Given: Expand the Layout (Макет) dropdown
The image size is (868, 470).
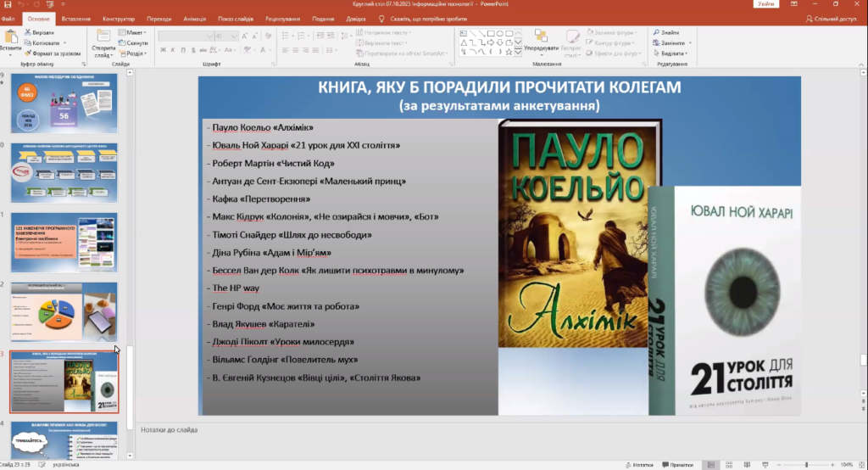Looking at the screenshot, I should pyautogui.click(x=134, y=32).
